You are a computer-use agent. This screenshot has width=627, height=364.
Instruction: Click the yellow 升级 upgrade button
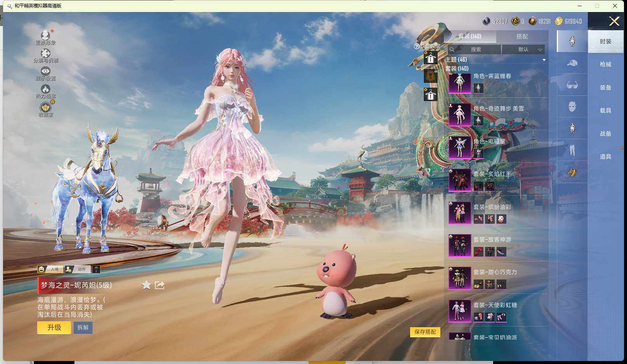pyautogui.click(x=54, y=328)
